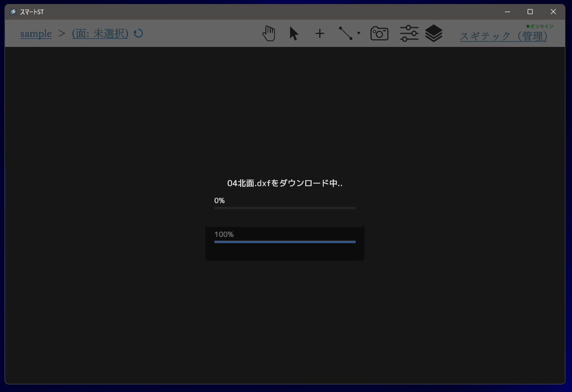Select the hand pan tool
This screenshot has width=572, height=392.
tap(269, 34)
